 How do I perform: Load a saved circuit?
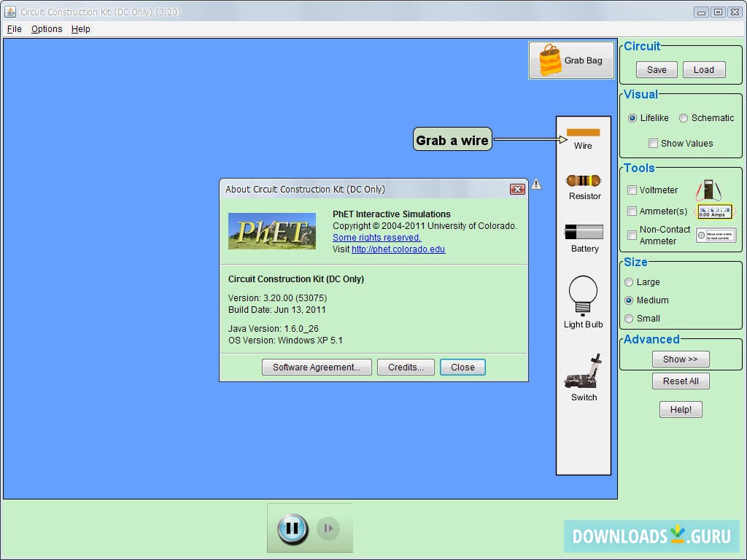[704, 69]
